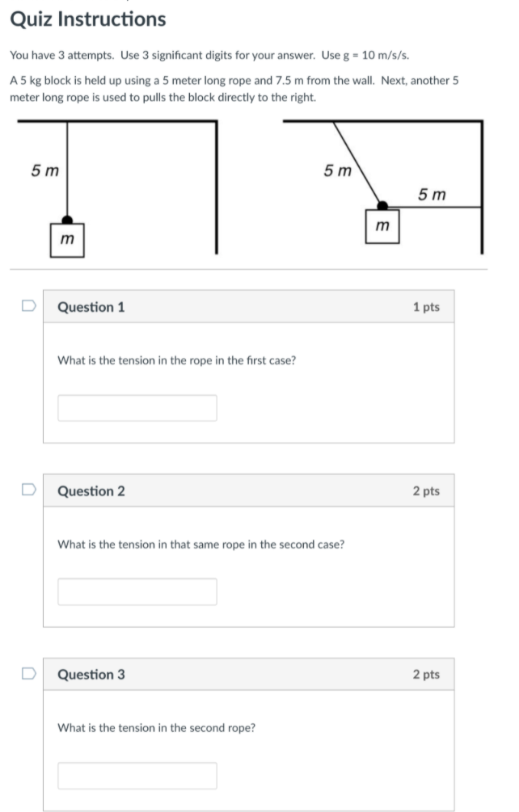Select the Question 1 header title
The height and width of the screenshot is (812, 519).
[x=91, y=307]
